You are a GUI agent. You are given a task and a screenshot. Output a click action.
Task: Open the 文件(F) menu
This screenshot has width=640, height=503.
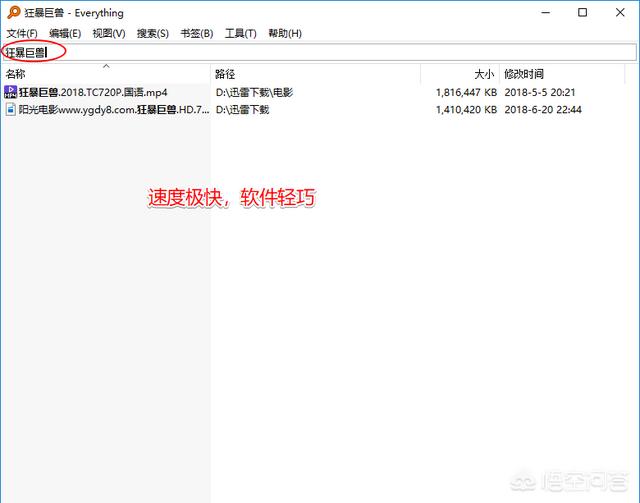(22, 33)
